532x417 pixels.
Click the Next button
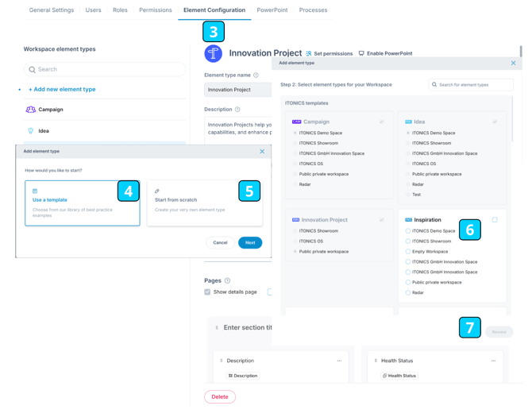coord(250,242)
